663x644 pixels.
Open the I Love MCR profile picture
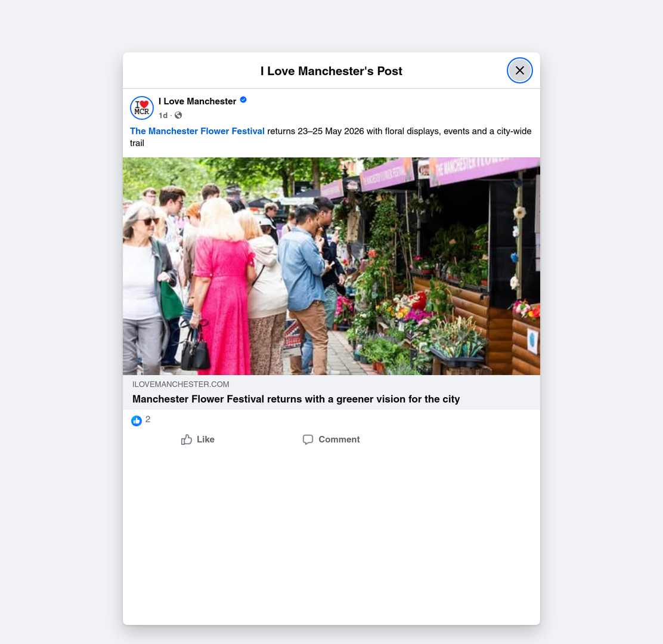[x=142, y=108]
